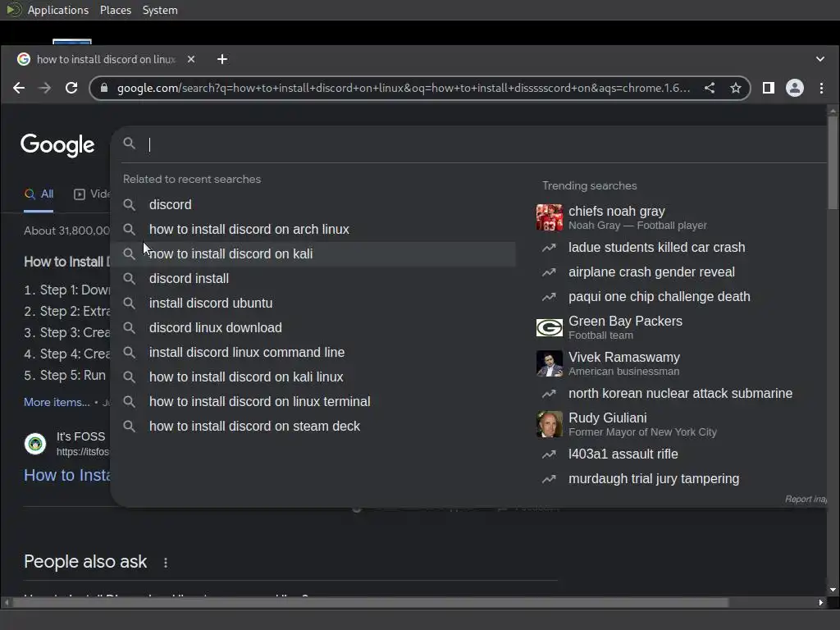This screenshot has height=630, width=840.
Task: Close the 'how to install discord on linux' tab
Action: tap(190, 59)
